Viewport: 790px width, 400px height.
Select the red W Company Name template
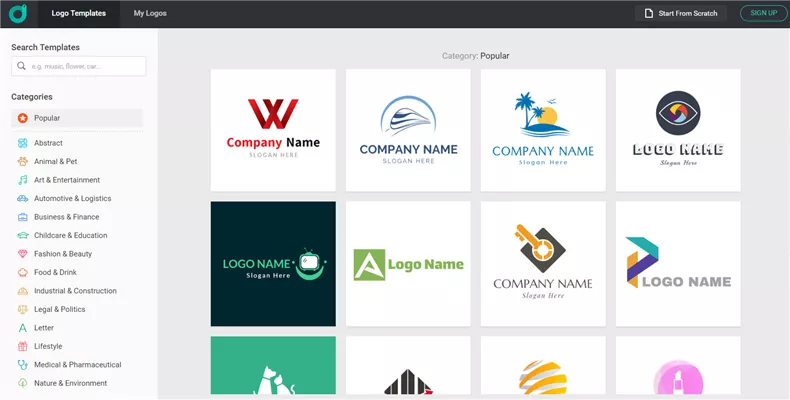pos(273,130)
